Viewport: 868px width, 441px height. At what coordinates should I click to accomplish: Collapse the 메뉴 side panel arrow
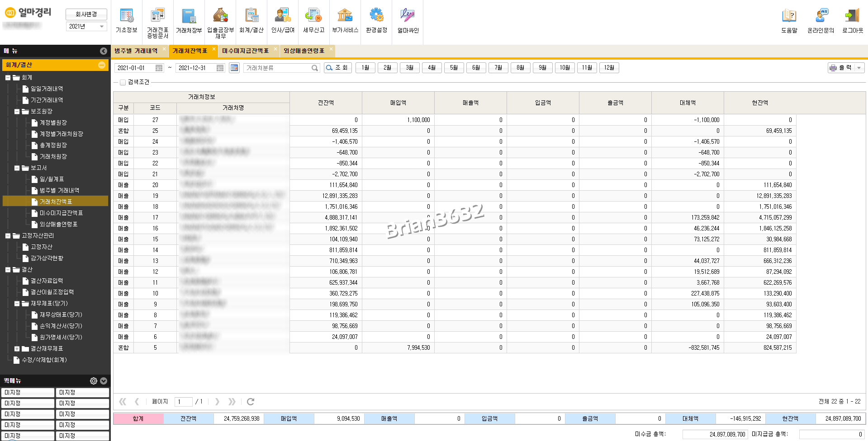pos(104,51)
